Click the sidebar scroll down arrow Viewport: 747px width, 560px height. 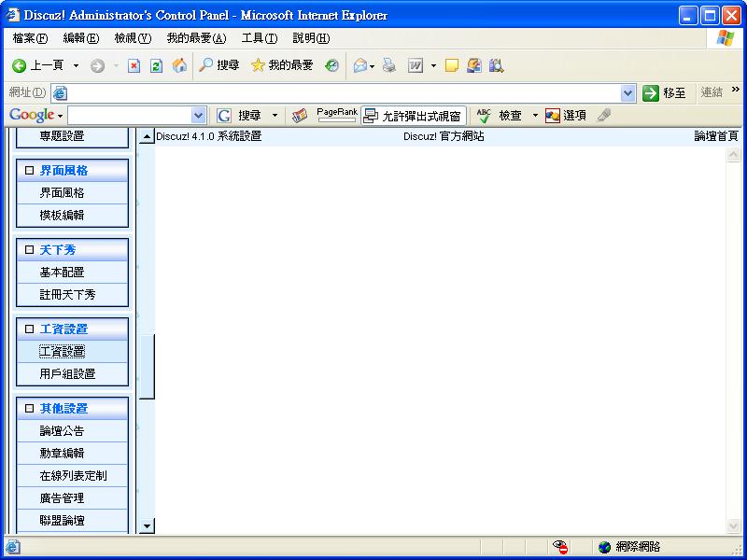[x=147, y=526]
